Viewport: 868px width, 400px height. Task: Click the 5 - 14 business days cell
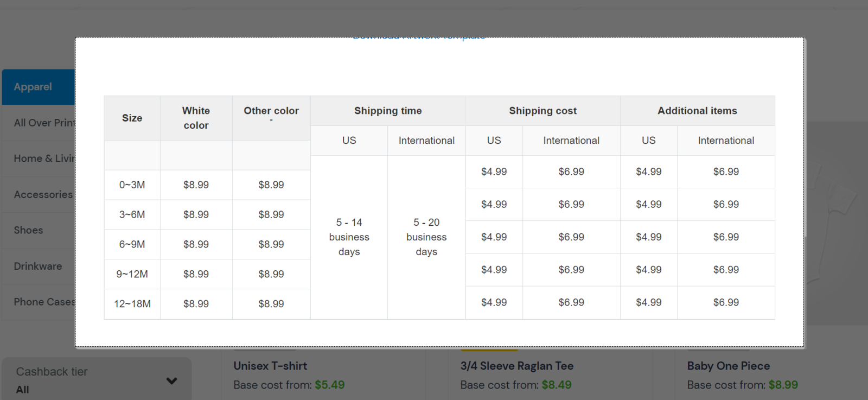click(349, 237)
